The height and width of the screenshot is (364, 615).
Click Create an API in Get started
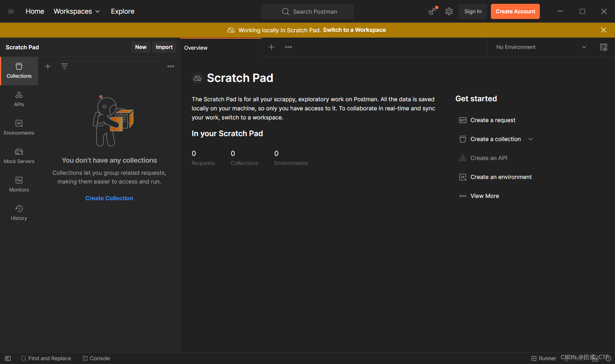click(x=483, y=158)
